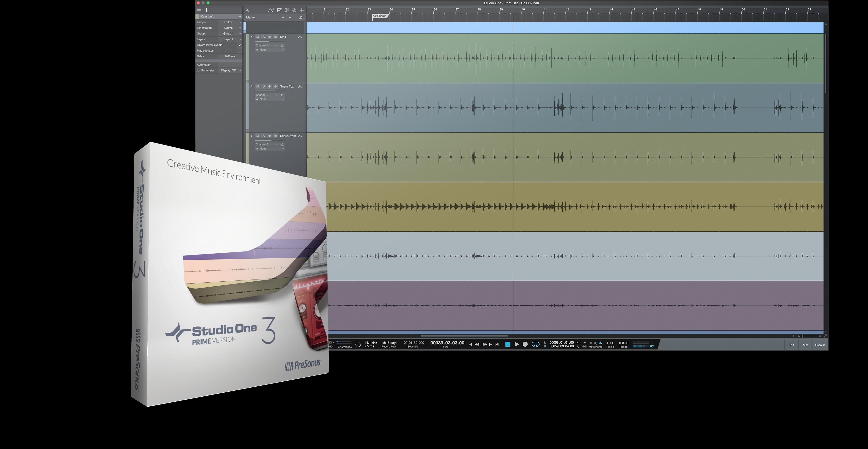This screenshot has height=449, width=868.
Task: Enable input monitoring on Kick track
Action: click(x=276, y=37)
